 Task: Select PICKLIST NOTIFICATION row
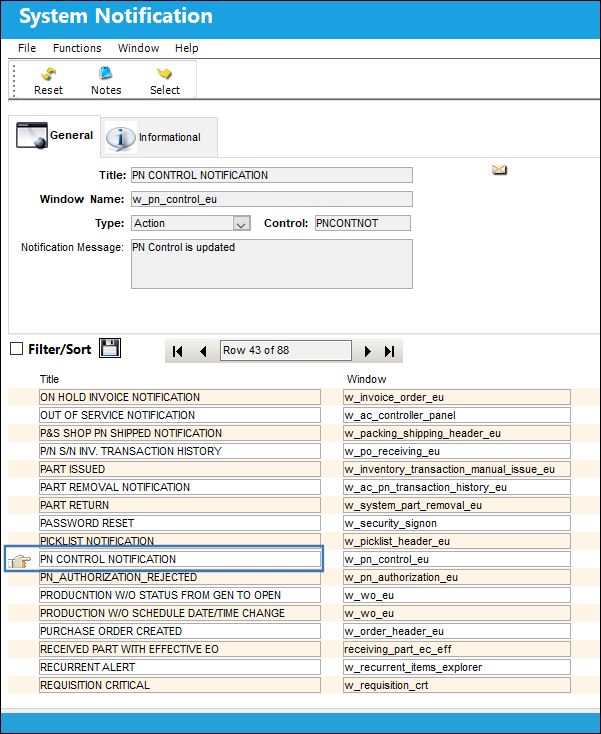[x=180, y=540]
